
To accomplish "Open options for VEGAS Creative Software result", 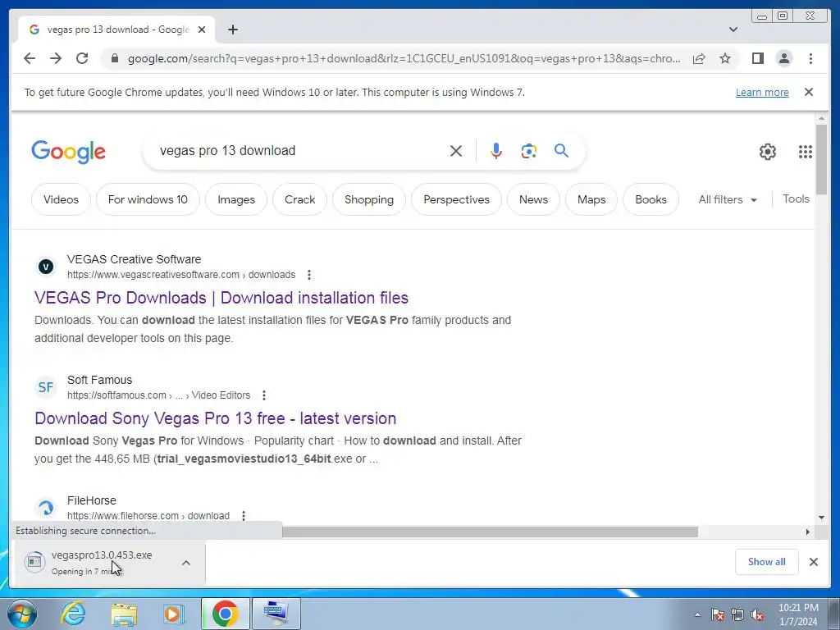I will point(309,275).
